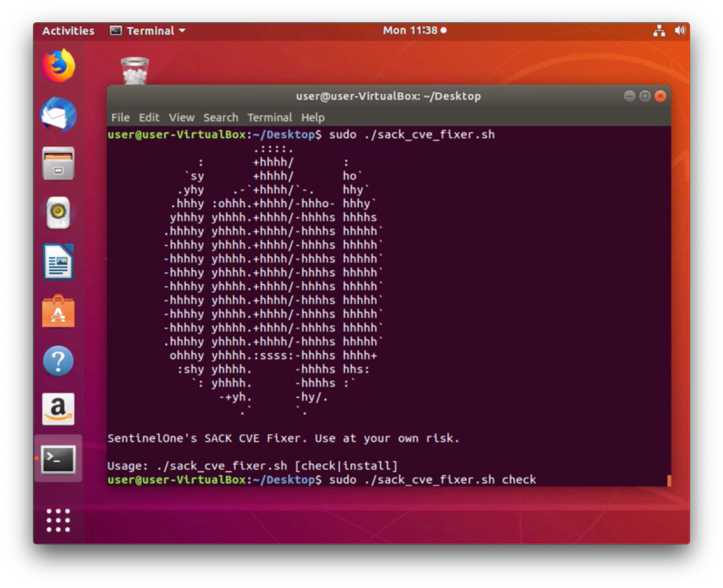Open Firefox from the dock
Viewport: 723px width, 588px height.
(x=58, y=66)
